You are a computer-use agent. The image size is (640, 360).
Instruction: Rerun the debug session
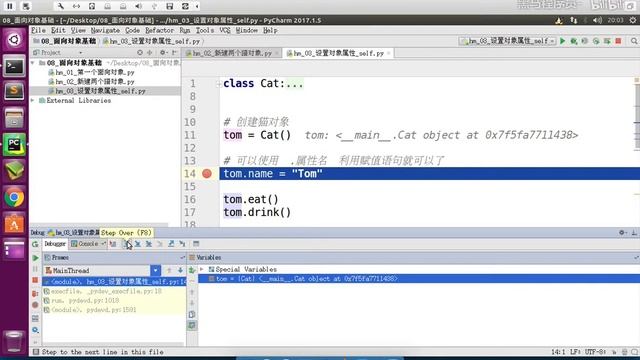pos(36,244)
